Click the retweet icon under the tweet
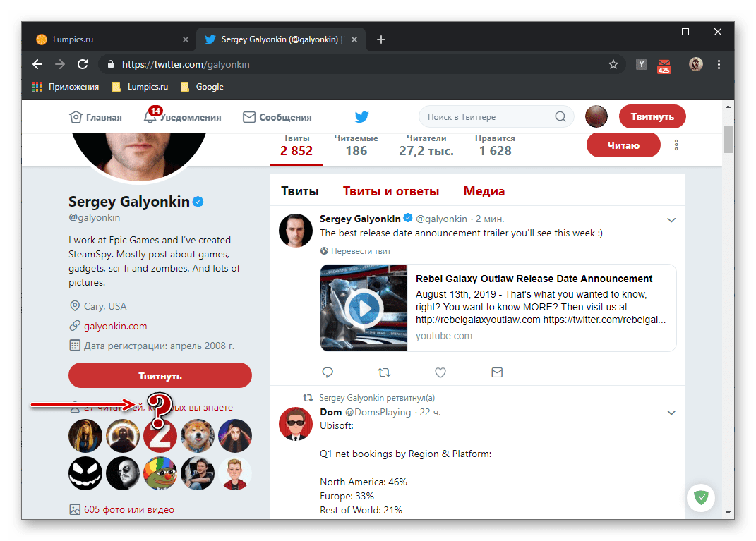 pos(384,372)
